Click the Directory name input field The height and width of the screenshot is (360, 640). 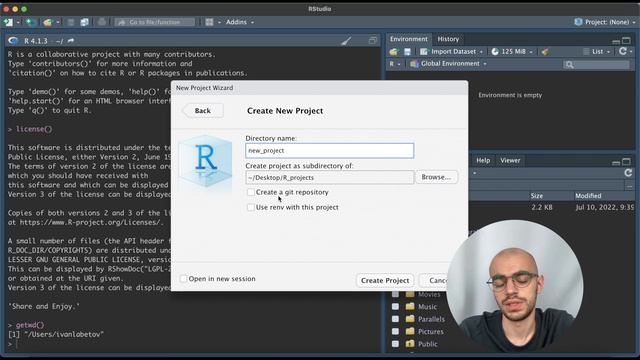click(329, 151)
